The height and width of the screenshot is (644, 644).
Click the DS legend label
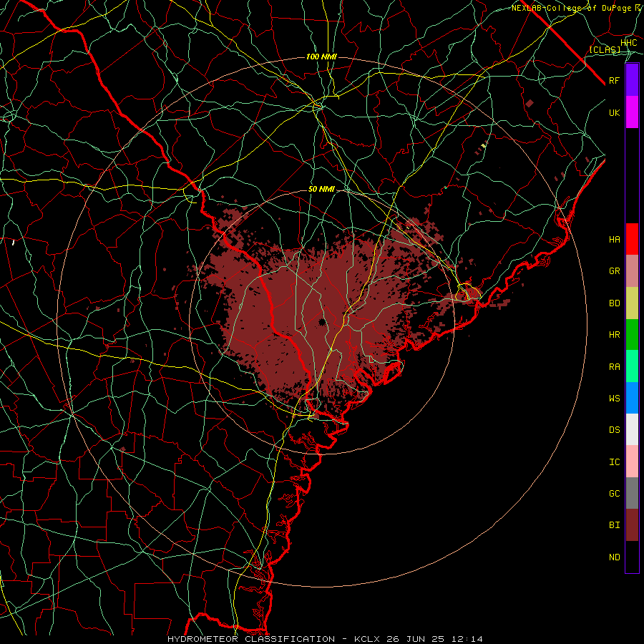click(615, 430)
